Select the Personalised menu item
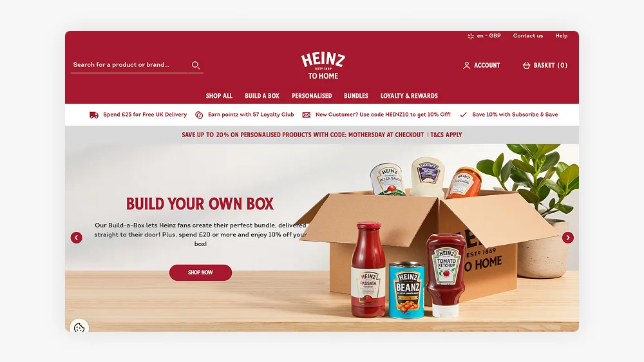 [312, 96]
